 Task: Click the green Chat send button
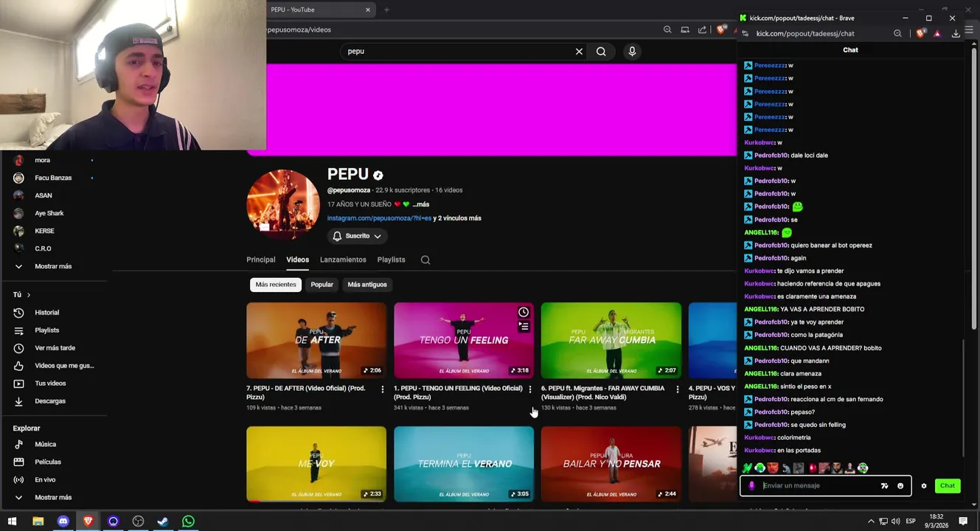tap(948, 486)
